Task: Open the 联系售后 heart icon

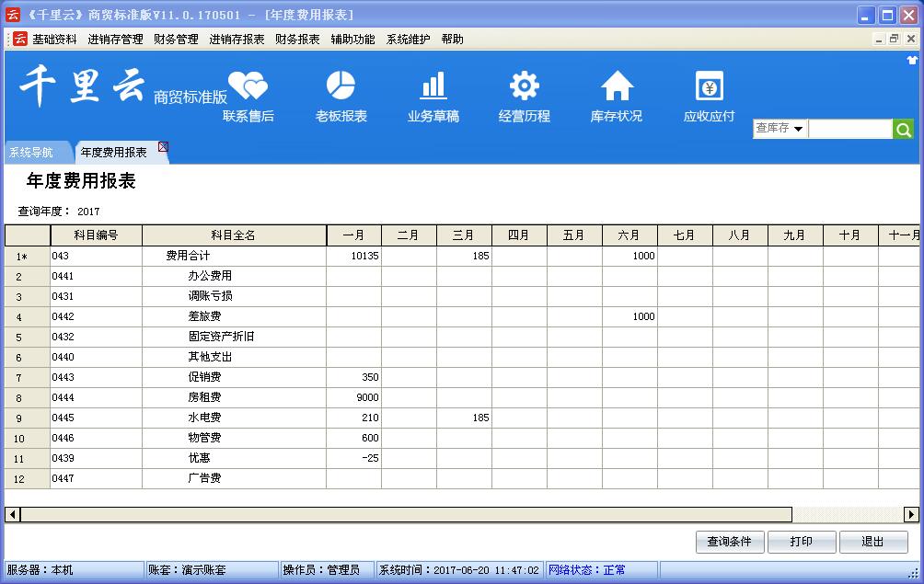Action: [248, 87]
